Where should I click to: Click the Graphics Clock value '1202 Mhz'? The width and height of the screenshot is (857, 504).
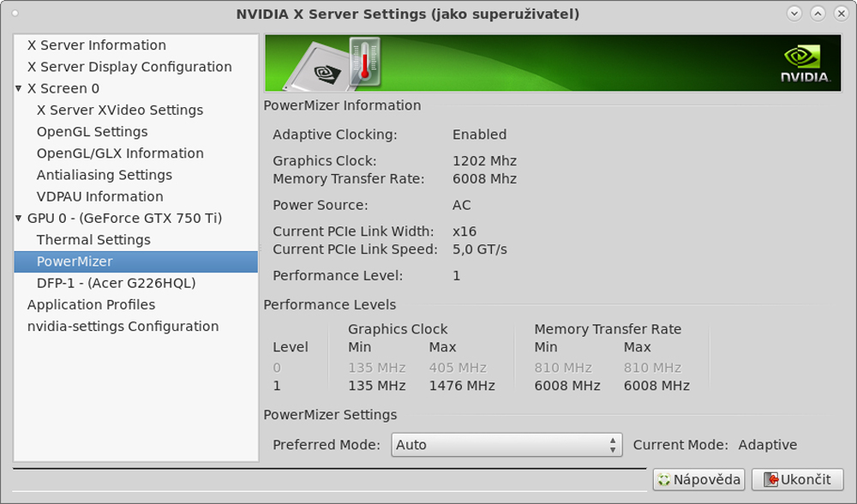click(484, 160)
